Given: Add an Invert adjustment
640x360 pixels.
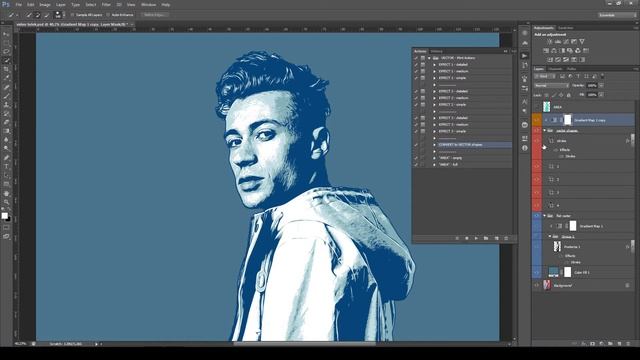Looking at the screenshot, I should [550, 60].
